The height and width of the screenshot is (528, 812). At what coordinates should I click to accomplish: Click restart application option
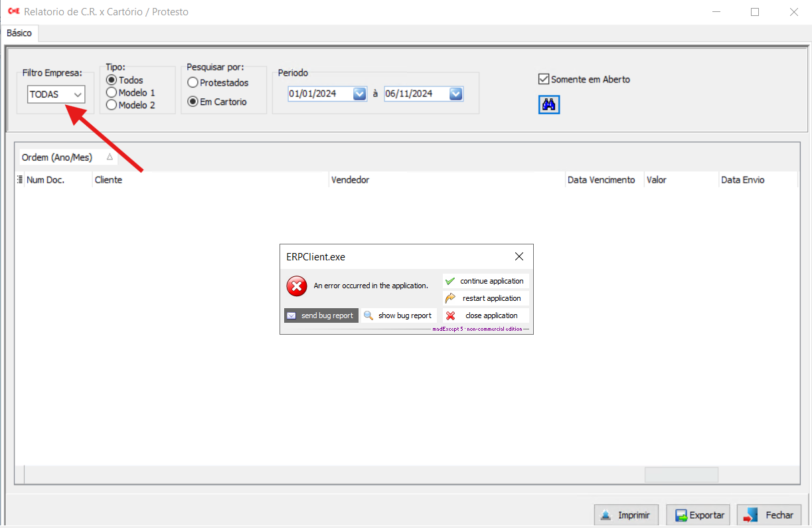[485, 298]
